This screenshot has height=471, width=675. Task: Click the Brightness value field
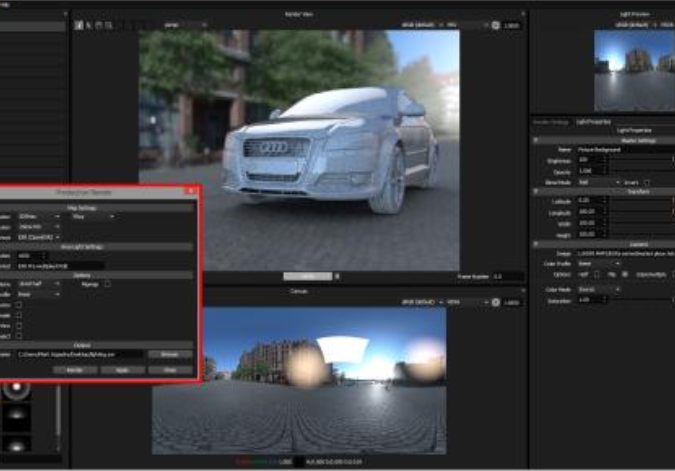[x=592, y=160]
